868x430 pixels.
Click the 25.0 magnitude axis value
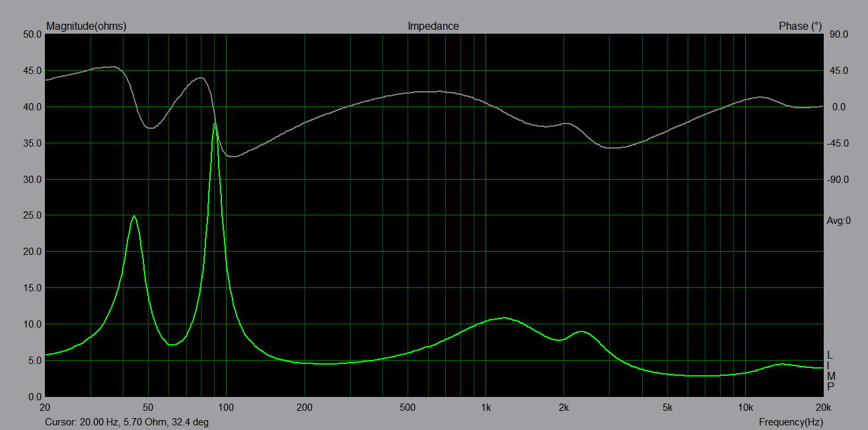[32, 215]
